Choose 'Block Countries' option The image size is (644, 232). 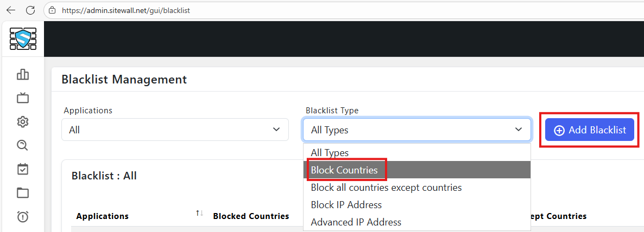[x=344, y=170]
